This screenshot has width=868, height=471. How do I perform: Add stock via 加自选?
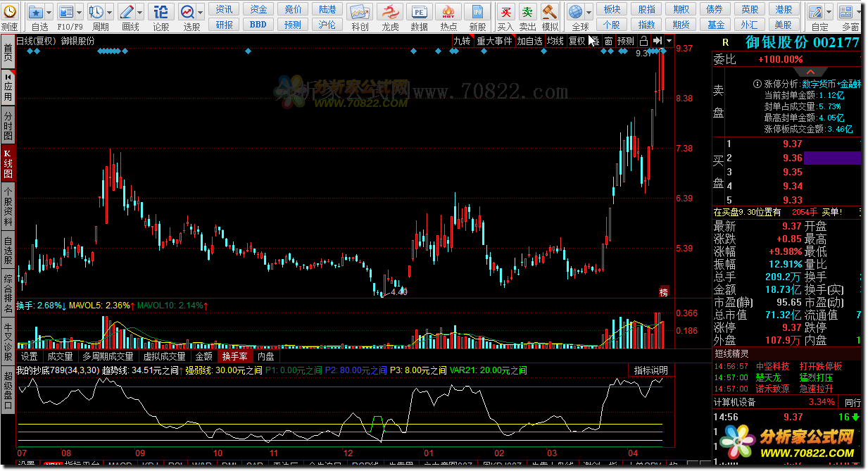tap(529, 41)
